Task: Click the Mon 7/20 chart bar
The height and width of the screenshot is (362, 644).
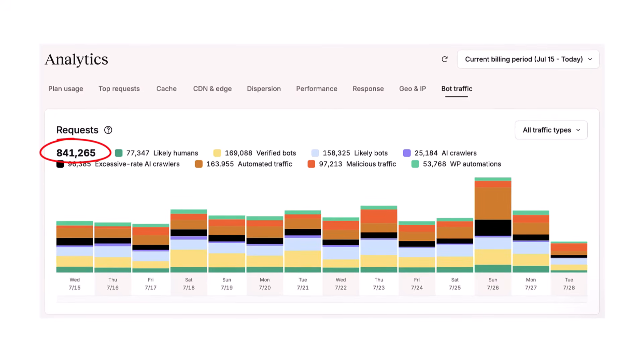Action: pos(265,244)
